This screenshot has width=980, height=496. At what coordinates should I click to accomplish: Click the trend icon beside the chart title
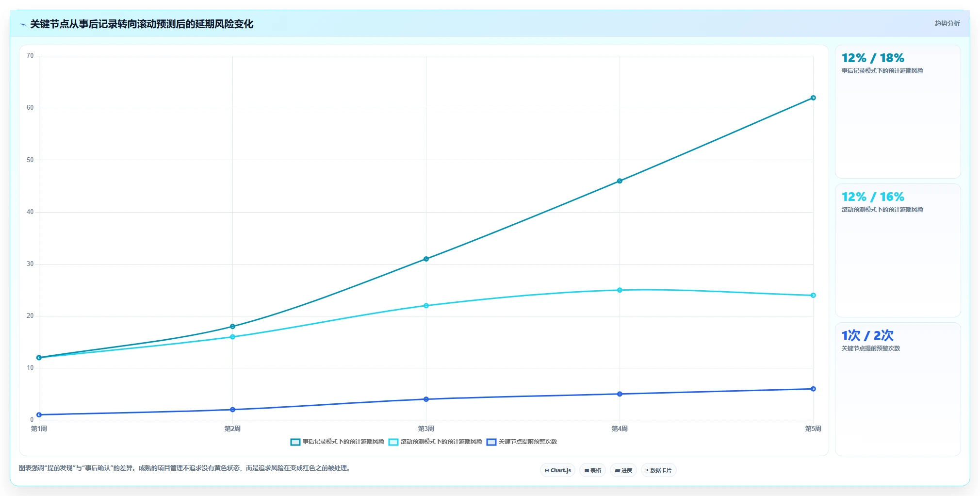coord(23,24)
